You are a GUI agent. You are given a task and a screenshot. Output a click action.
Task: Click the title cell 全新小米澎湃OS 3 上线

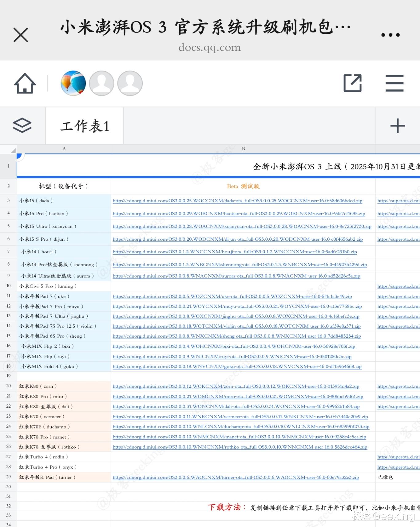tap(218, 166)
